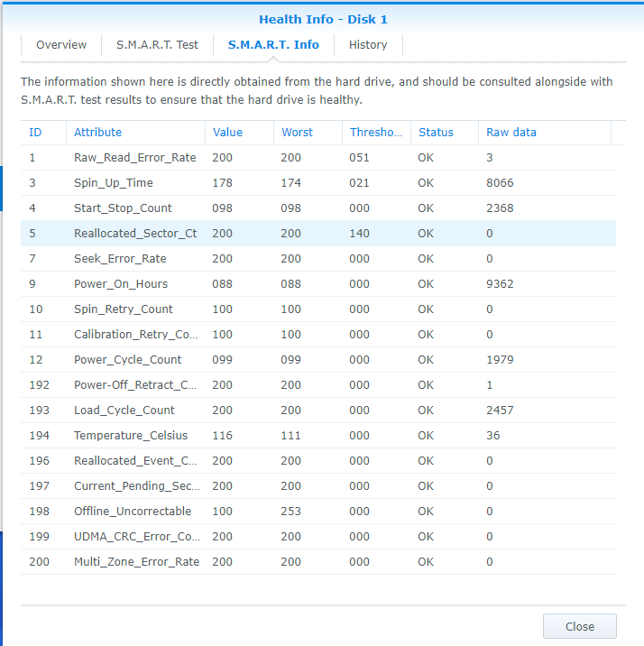Click ID 192 cell
644x646 pixels.
[39, 384]
